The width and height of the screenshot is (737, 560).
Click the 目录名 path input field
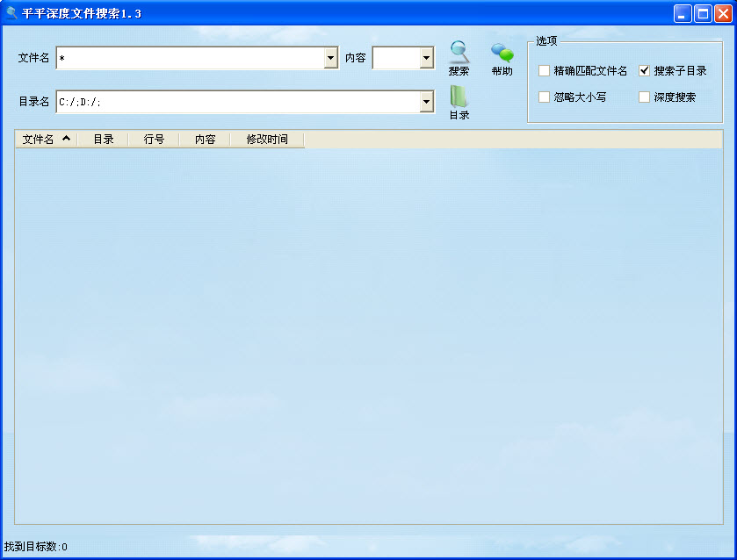(237, 102)
